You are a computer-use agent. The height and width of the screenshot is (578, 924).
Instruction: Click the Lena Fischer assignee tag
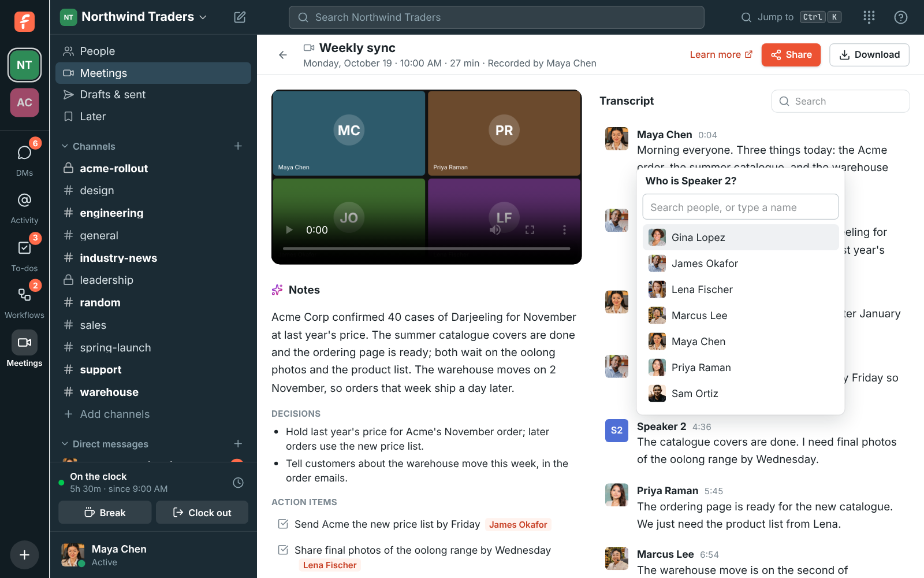[x=330, y=565]
